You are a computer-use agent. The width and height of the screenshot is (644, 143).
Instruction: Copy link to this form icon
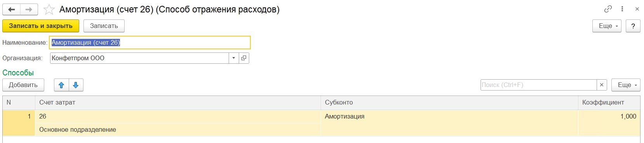click(608, 9)
